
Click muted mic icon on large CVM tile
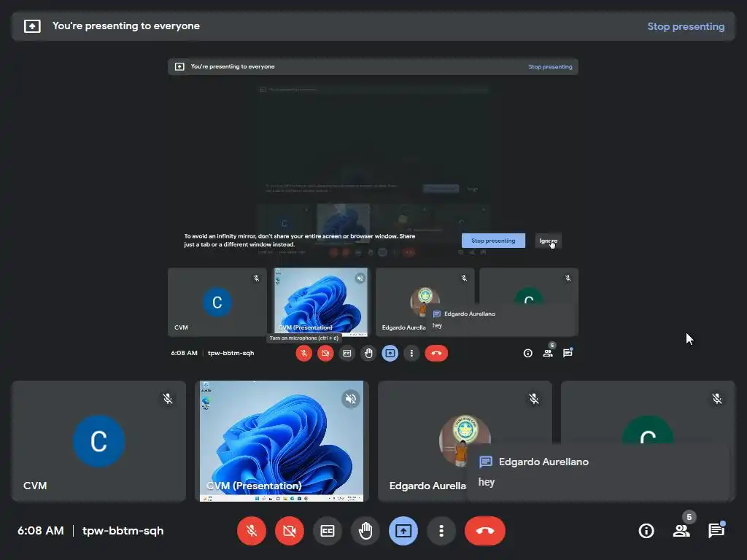pyautogui.click(x=168, y=399)
